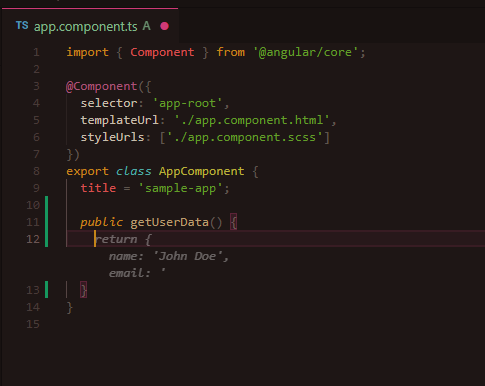Click line number 1 in the gutter
The image size is (485, 386).
click(36, 52)
